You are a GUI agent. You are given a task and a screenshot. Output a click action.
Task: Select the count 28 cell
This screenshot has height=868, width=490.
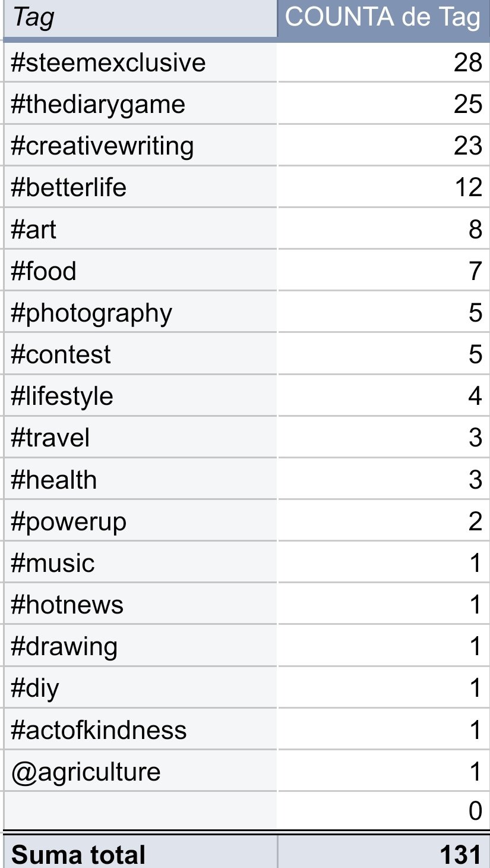384,62
